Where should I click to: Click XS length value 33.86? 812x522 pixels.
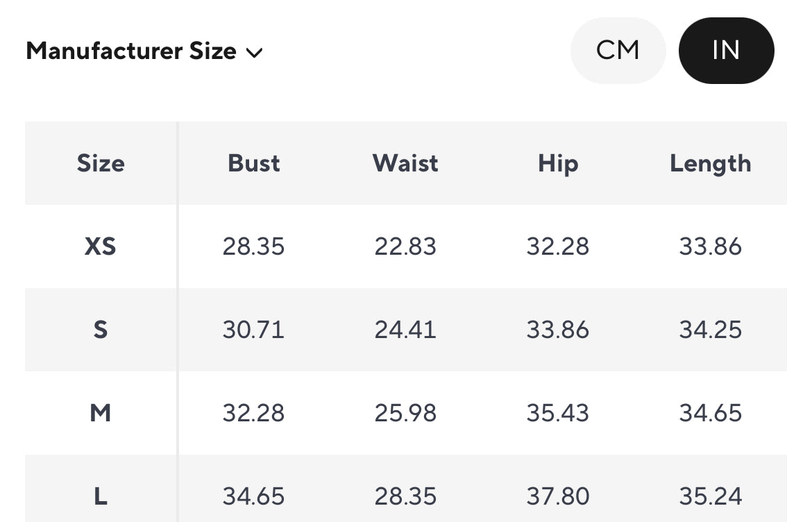[x=710, y=246]
